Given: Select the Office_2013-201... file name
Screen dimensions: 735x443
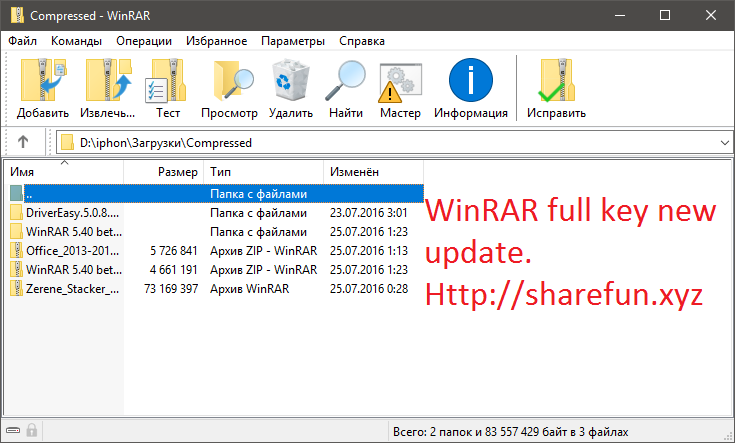Looking at the screenshot, I should (73, 250).
